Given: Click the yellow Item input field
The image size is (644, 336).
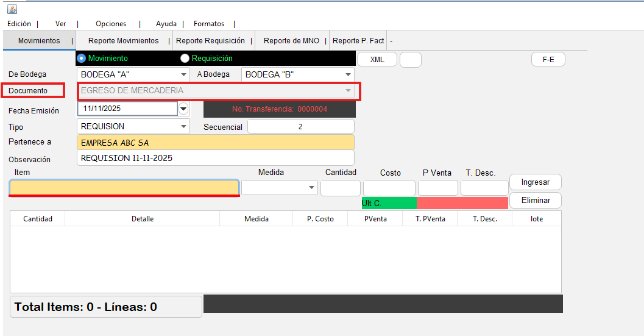Looking at the screenshot, I should tap(124, 187).
